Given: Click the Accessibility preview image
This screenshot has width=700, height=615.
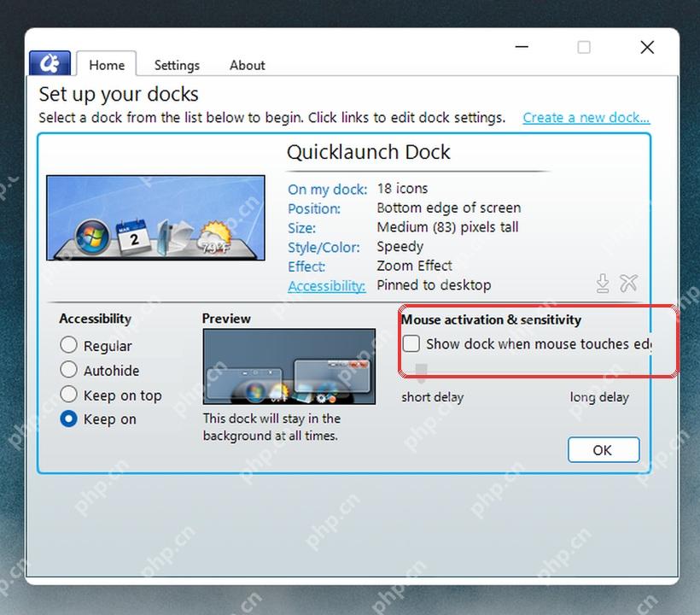Looking at the screenshot, I should (x=289, y=366).
